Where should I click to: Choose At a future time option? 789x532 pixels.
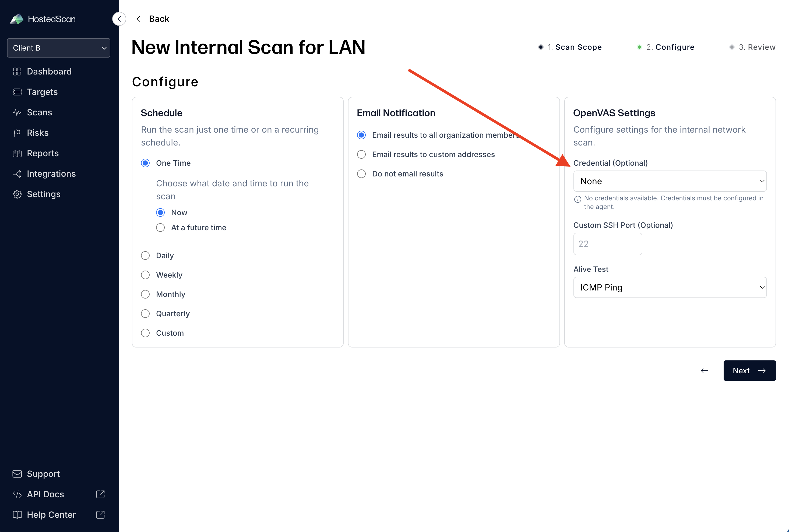point(160,227)
